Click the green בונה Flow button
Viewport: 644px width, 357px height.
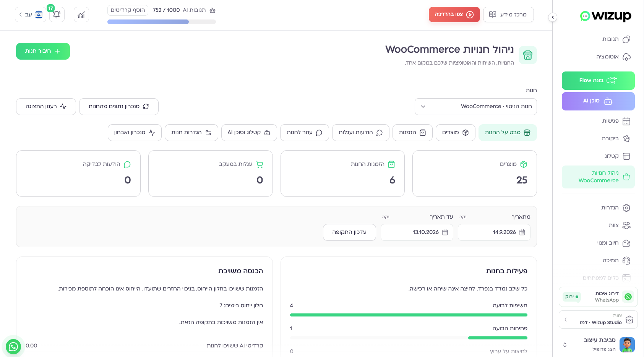coord(598,81)
